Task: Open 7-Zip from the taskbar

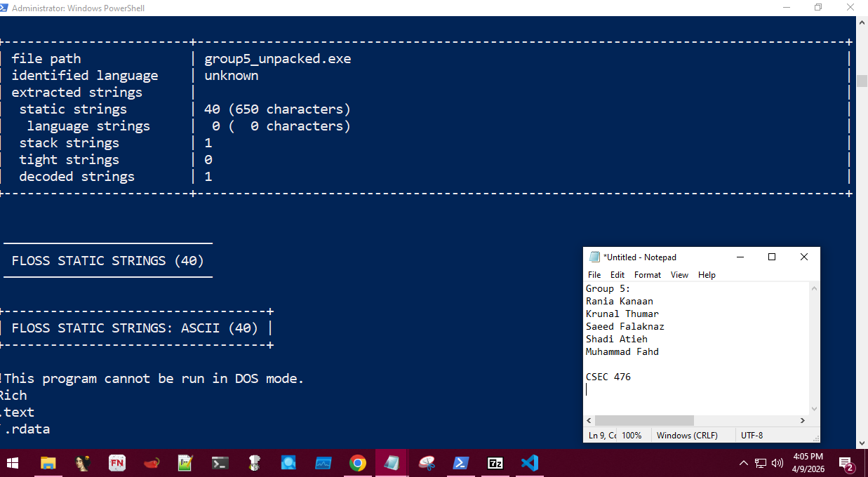Action: [x=495, y=463]
